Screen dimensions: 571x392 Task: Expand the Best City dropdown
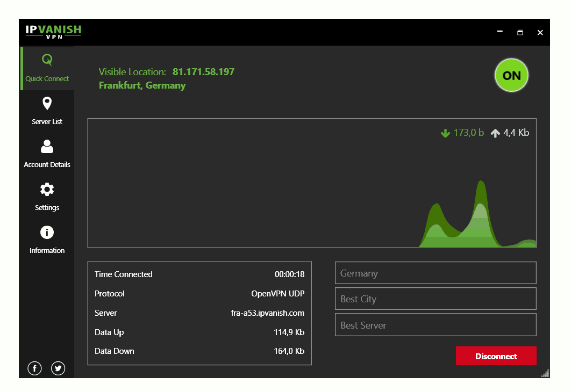pyautogui.click(x=436, y=299)
